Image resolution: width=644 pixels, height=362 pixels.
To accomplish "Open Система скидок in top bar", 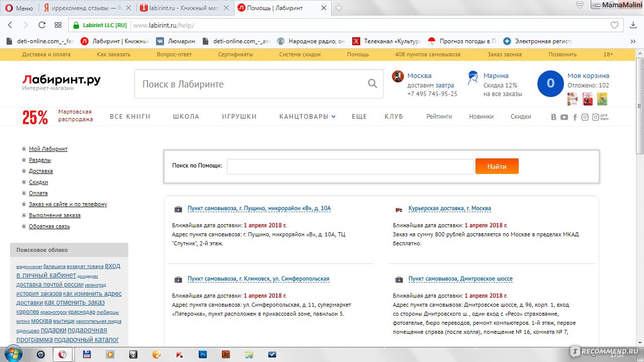I will (300, 54).
